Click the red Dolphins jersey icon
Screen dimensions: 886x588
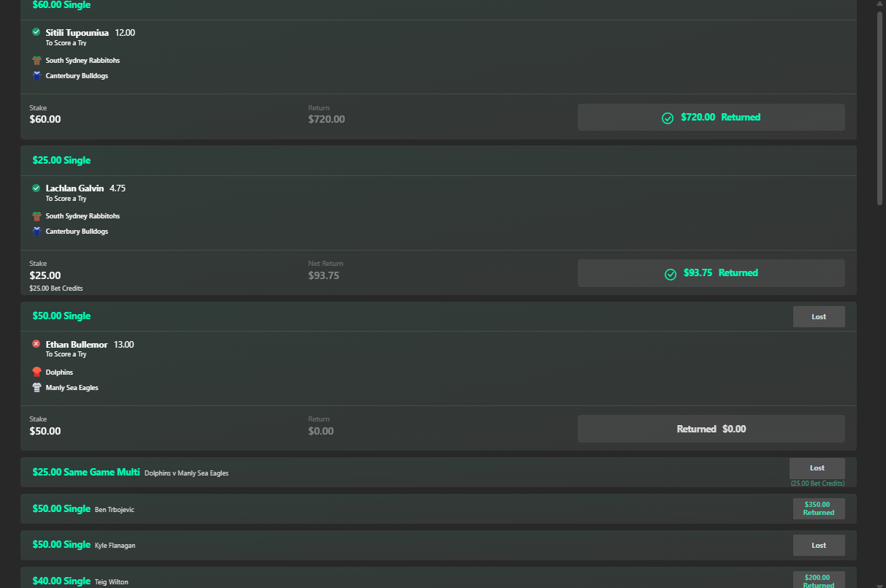pyautogui.click(x=37, y=372)
